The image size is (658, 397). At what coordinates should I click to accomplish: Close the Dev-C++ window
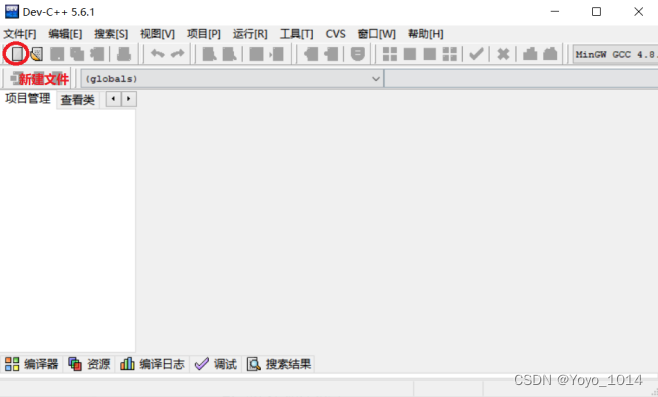tap(638, 12)
